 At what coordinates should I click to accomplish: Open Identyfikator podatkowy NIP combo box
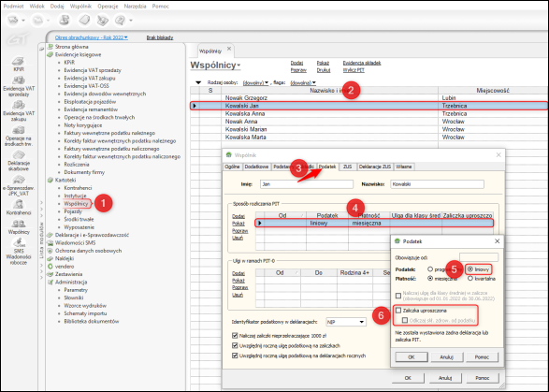click(x=346, y=322)
